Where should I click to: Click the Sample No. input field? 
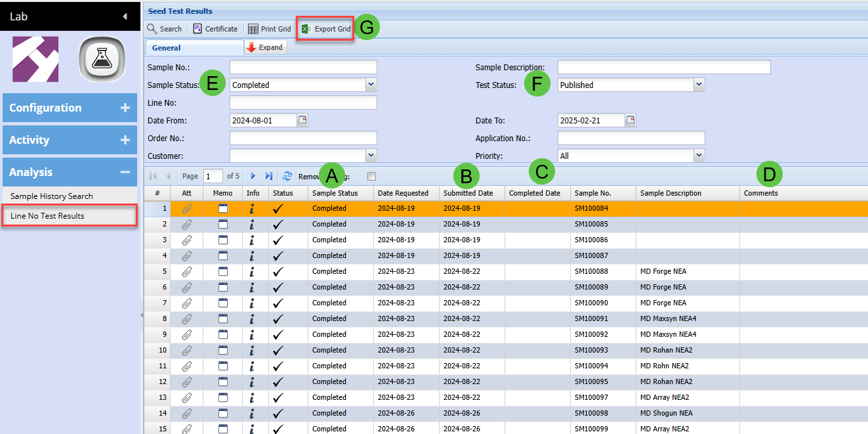(303, 67)
